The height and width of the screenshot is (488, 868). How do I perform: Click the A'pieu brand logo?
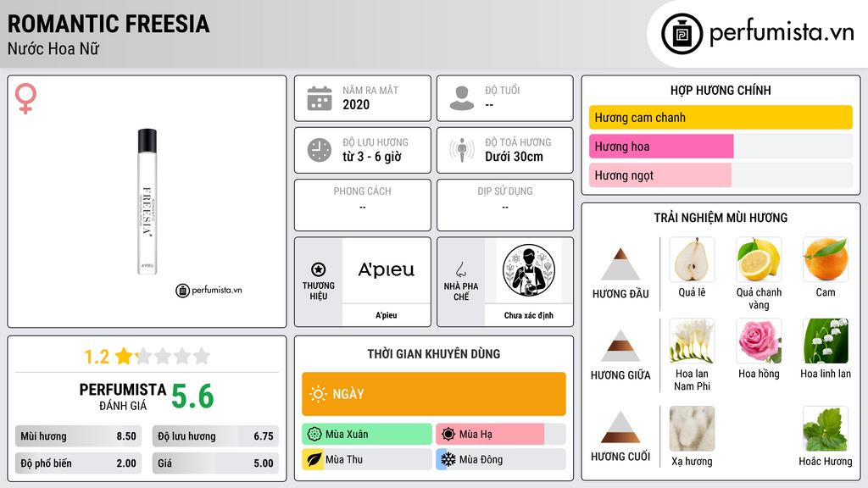pyautogui.click(x=387, y=270)
